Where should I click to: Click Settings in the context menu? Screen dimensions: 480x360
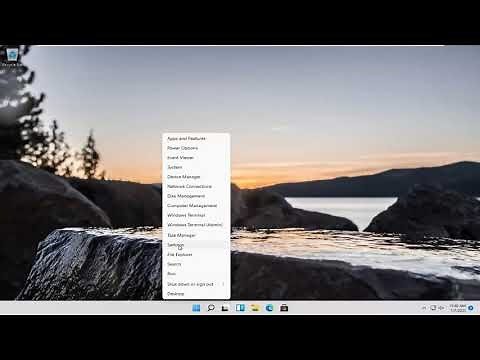pos(196,245)
